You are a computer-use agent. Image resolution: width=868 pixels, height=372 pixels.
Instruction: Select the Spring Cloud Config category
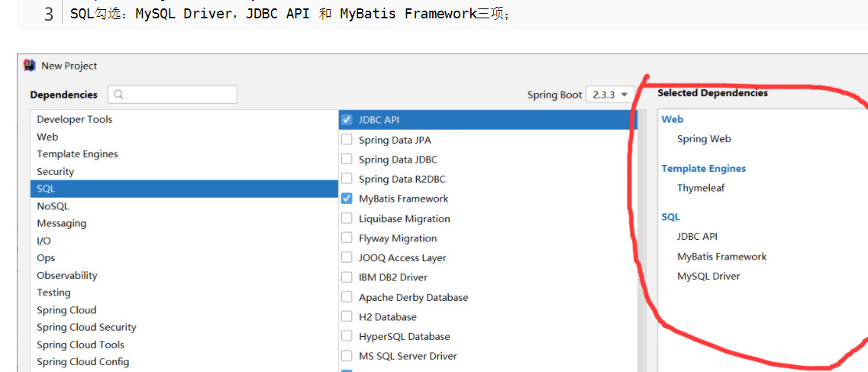click(184, 361)
